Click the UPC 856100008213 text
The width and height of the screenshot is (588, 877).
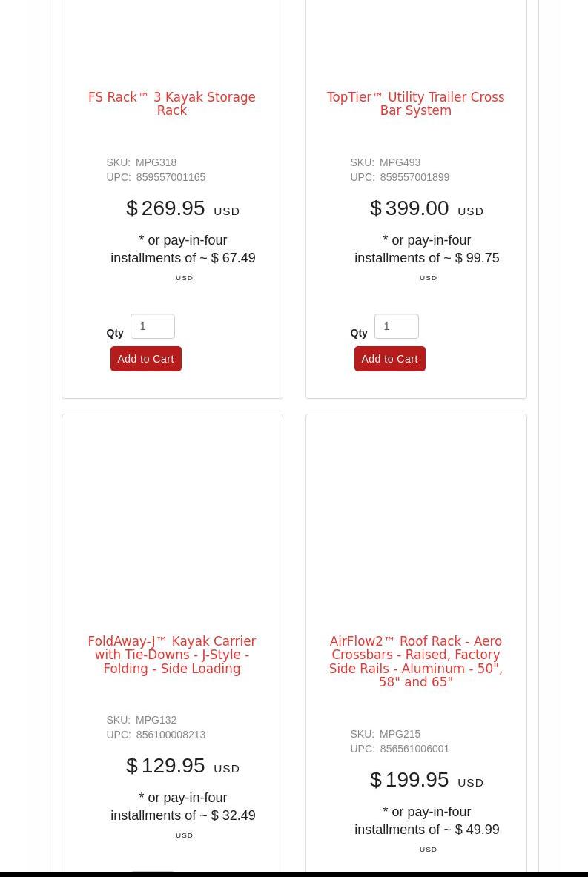pyautogui.click(x=156, y=735)
